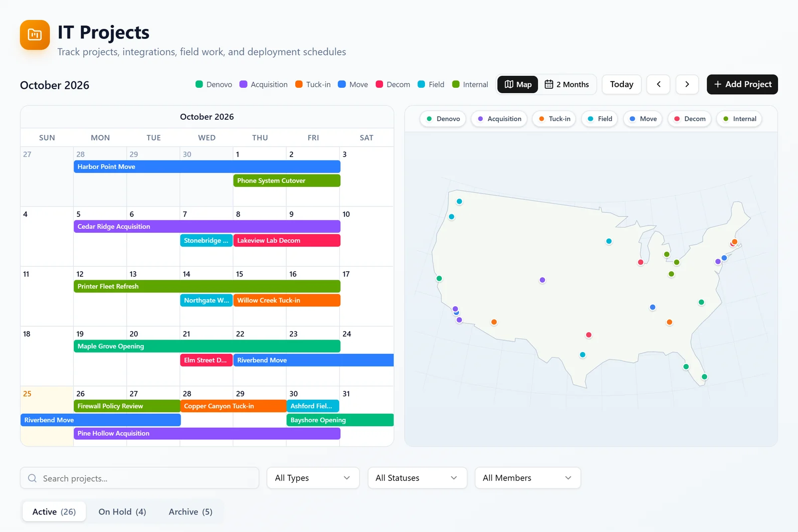Click the magnifier icon in search box
This screenshot has height=532, width=798.
(32, 478)
